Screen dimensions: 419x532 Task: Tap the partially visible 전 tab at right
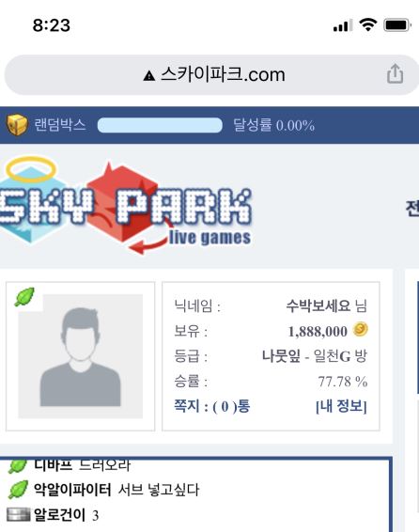(412, 209)
